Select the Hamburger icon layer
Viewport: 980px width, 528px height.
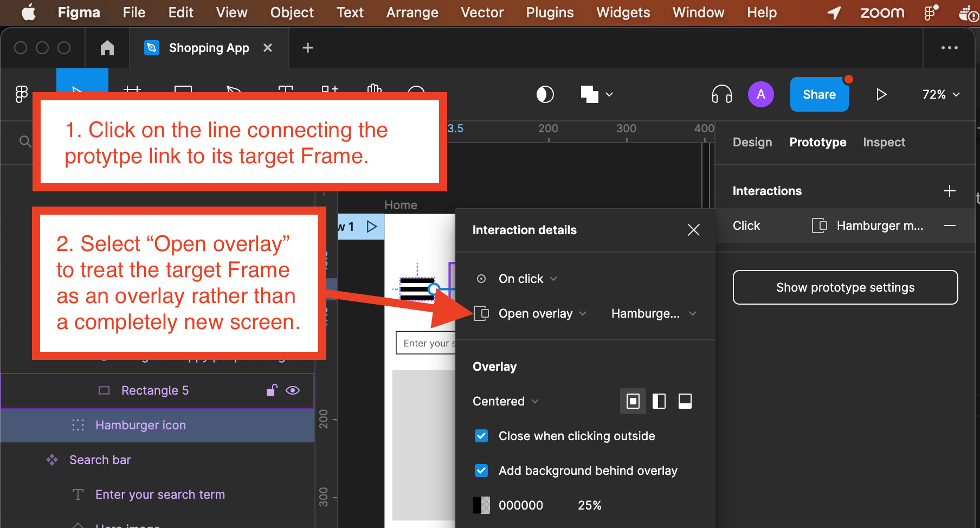(x=157, y=425)
